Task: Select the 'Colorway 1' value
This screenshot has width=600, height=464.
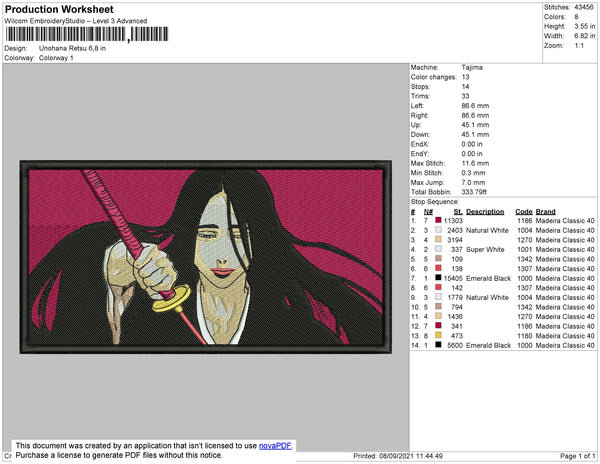Action: point(56,58)
